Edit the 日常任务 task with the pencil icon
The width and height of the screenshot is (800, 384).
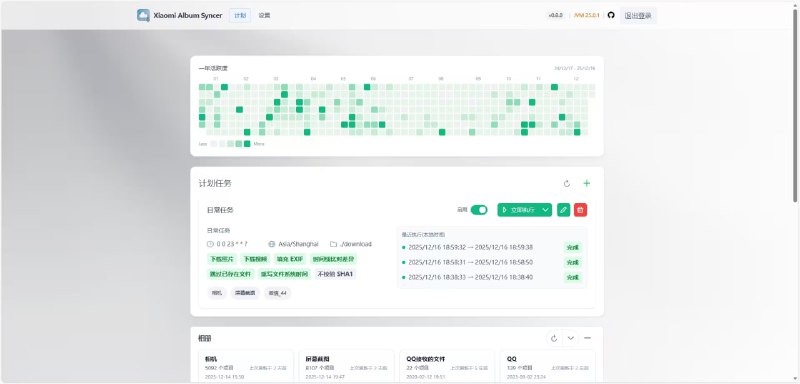564,210
